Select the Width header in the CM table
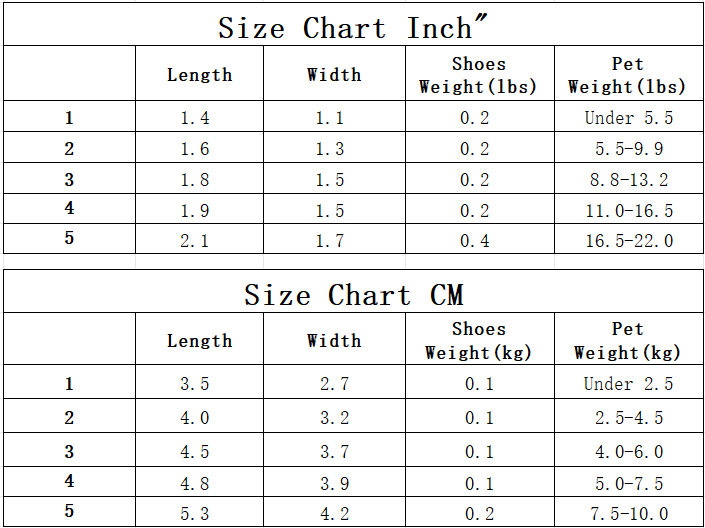Viewport: 705px width, 528px height. 334,340
